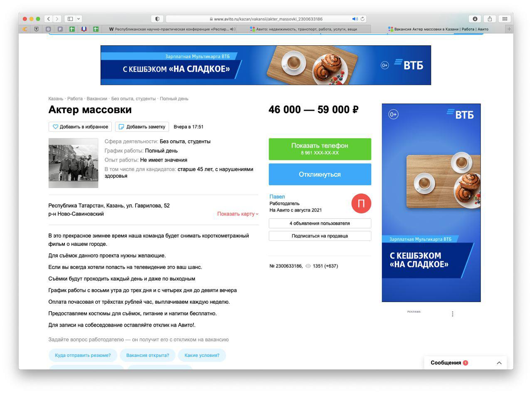Image resolution: width=532 pixels, height=394 pixels.
Task: Go forward with the Safari forward arrow
Action: click(x=57, y=19)
